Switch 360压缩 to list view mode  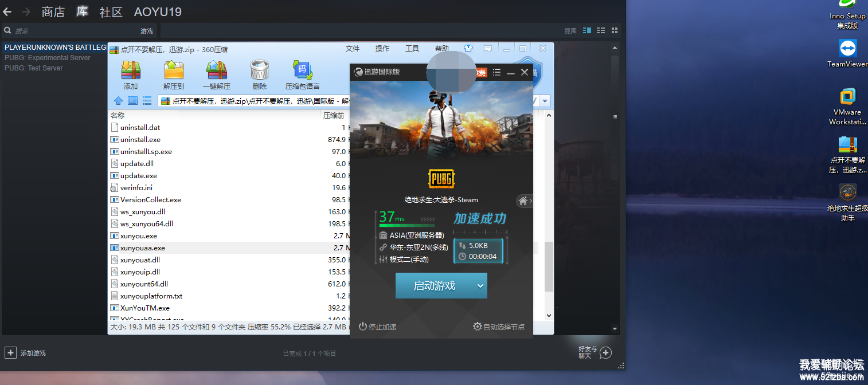[x=147, y=101]
